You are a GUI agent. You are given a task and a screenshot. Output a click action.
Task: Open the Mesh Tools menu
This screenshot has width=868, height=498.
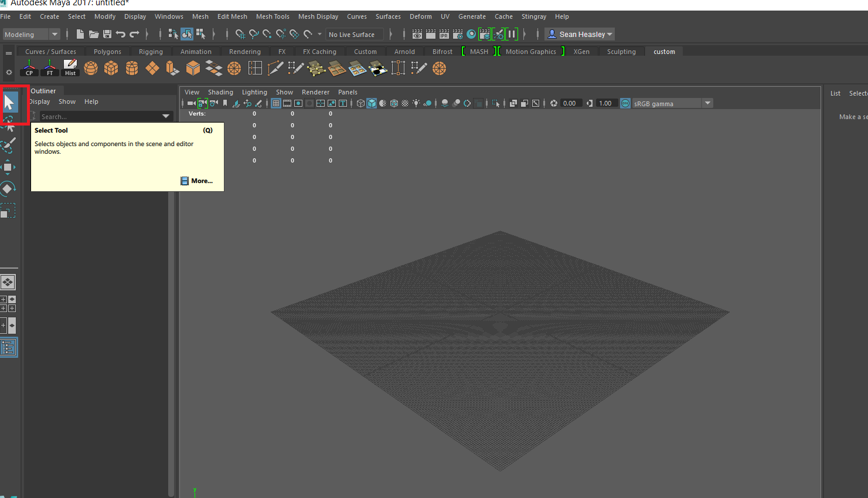point(273,16)
